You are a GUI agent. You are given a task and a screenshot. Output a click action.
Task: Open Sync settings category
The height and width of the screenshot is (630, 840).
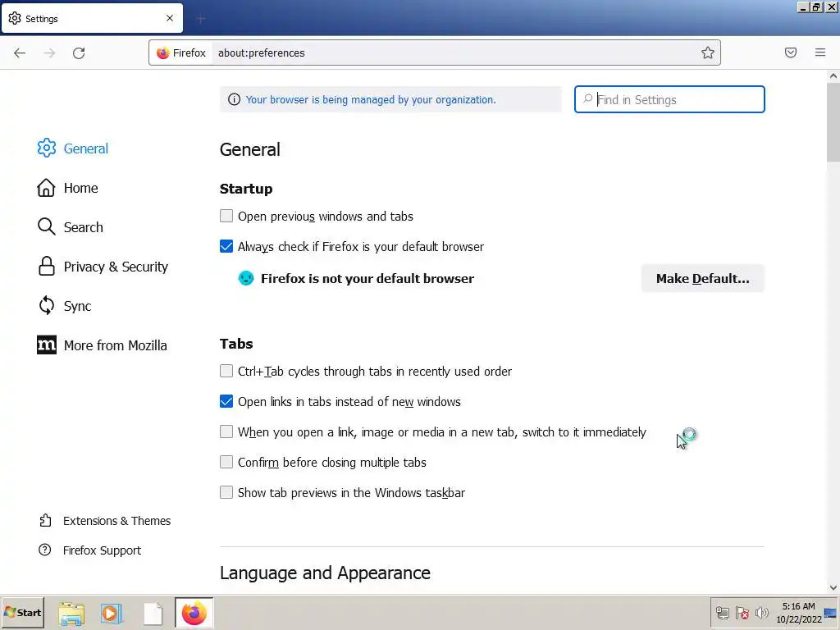64,306
